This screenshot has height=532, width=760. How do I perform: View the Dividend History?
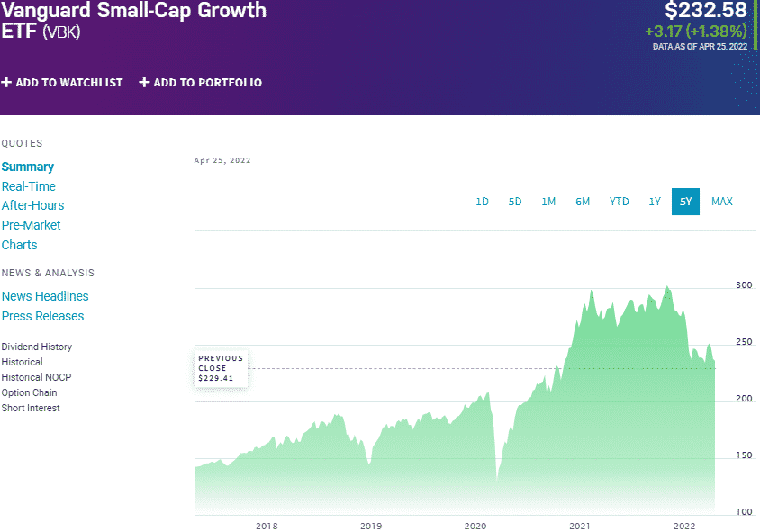click(36, 347)
